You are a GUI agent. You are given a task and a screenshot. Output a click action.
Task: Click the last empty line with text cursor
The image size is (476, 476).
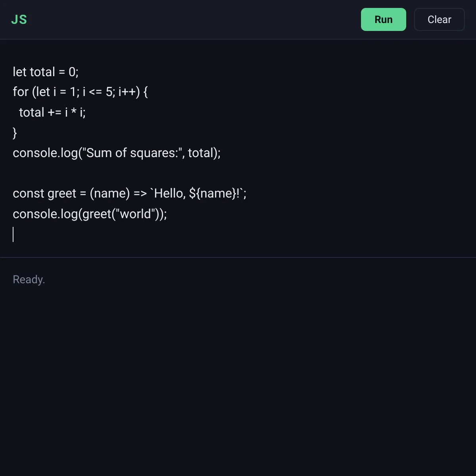click(x=238, y=234)
